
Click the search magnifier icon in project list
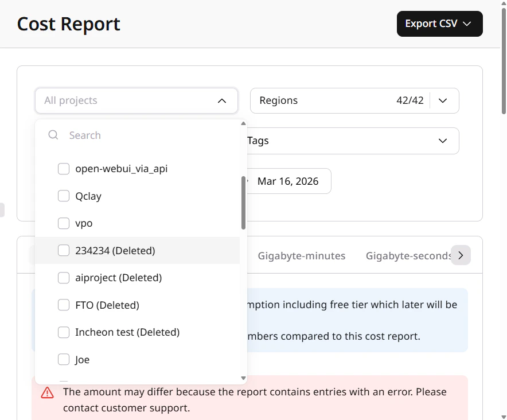coord(53,135)
